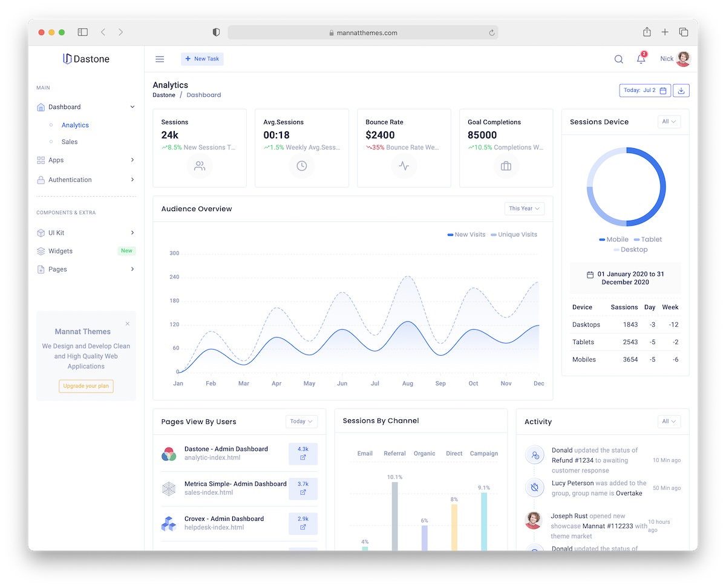Open the search magnifier icon

point(618,59)
